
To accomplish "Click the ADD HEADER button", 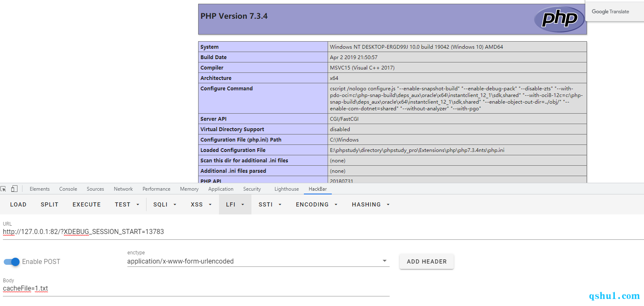I will click(427, 261).
